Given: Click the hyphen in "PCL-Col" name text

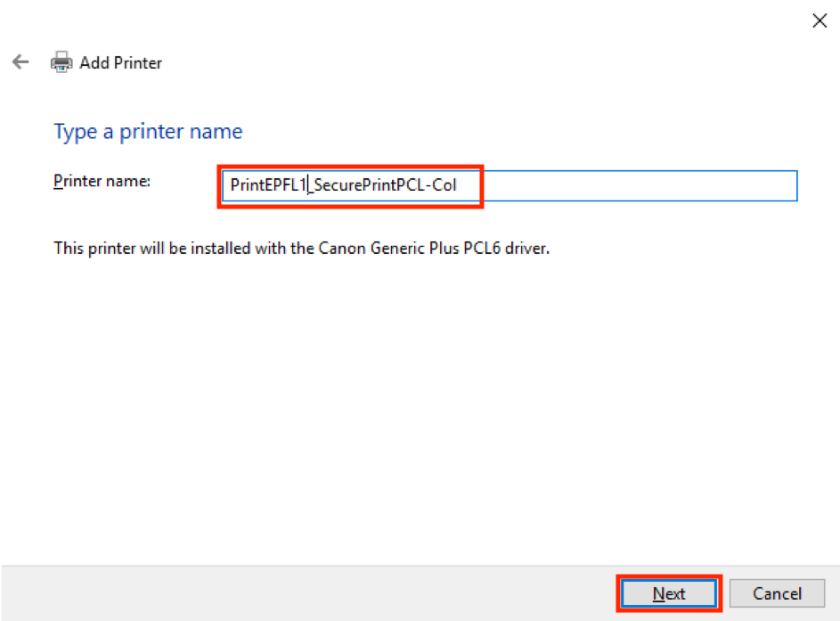Looking at the screenshot, I should click(x=428, y=185).
